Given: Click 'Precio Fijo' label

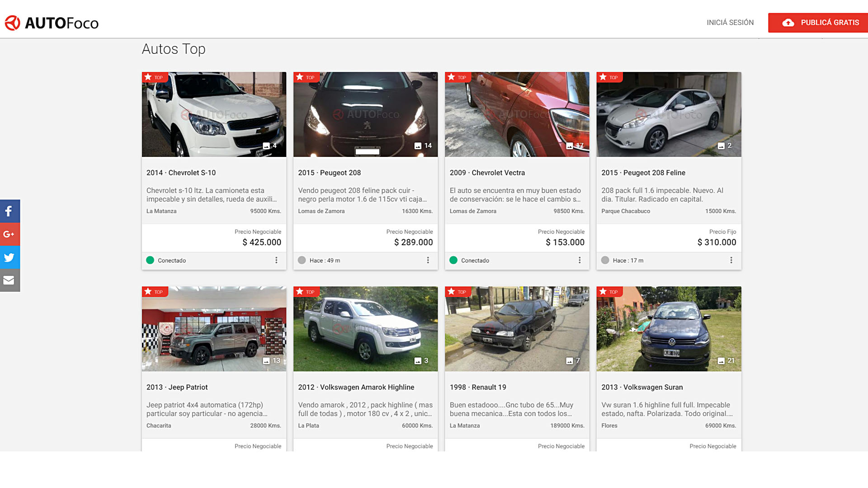Looking at the screenshot, I should (722, 232).
